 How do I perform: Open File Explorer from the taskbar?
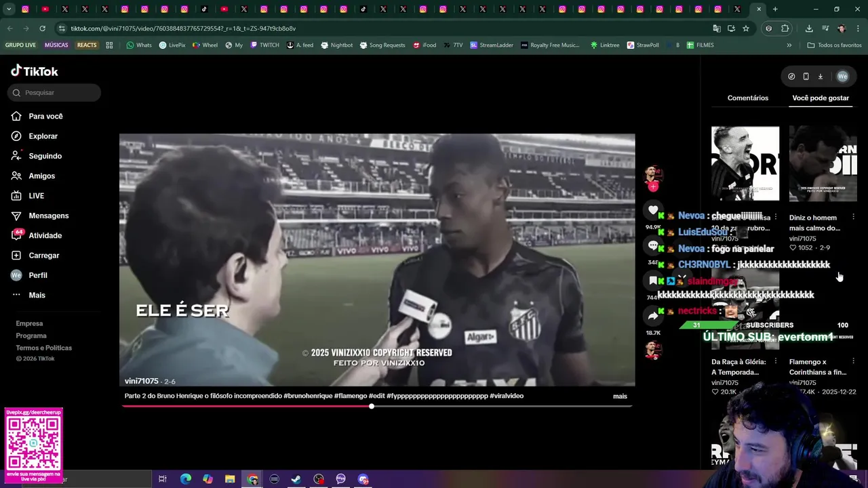230,479
